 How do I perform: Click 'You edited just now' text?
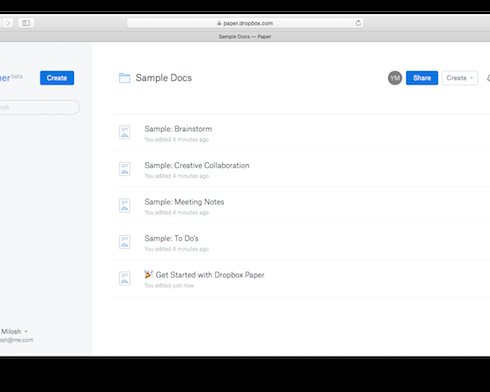click(x=169, y=286)
